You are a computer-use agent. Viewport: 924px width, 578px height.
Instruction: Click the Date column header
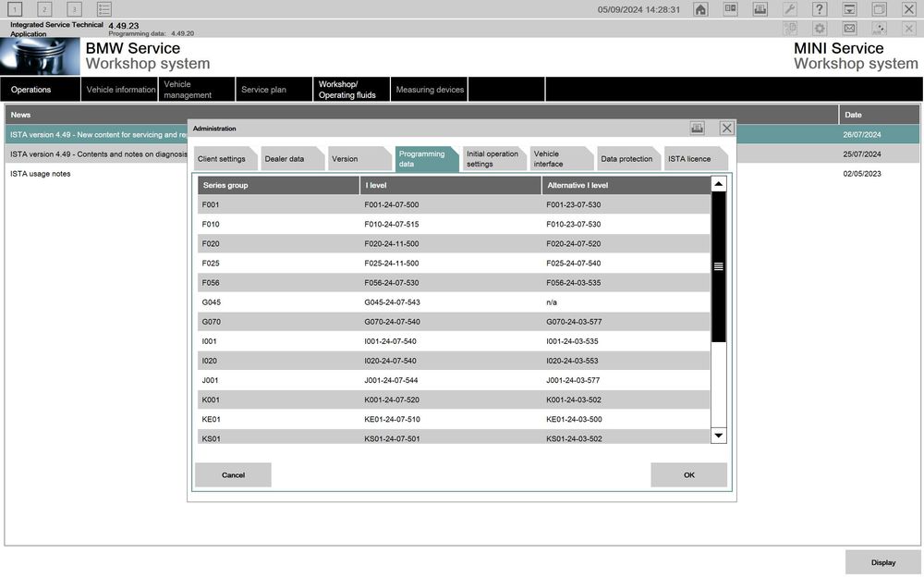(x=880, y=115)
